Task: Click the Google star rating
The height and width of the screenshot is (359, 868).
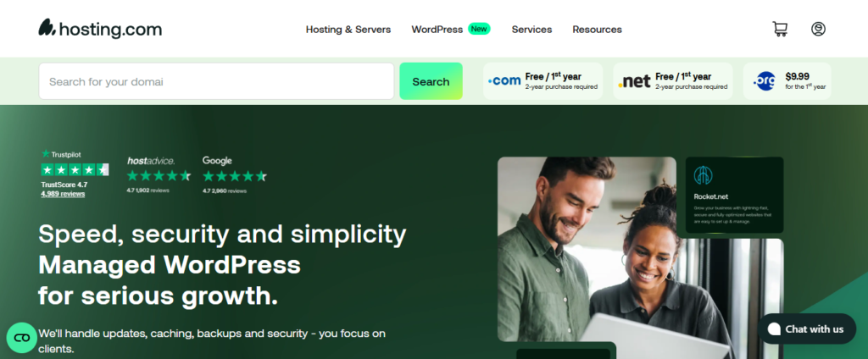Action: pos(235,176)
